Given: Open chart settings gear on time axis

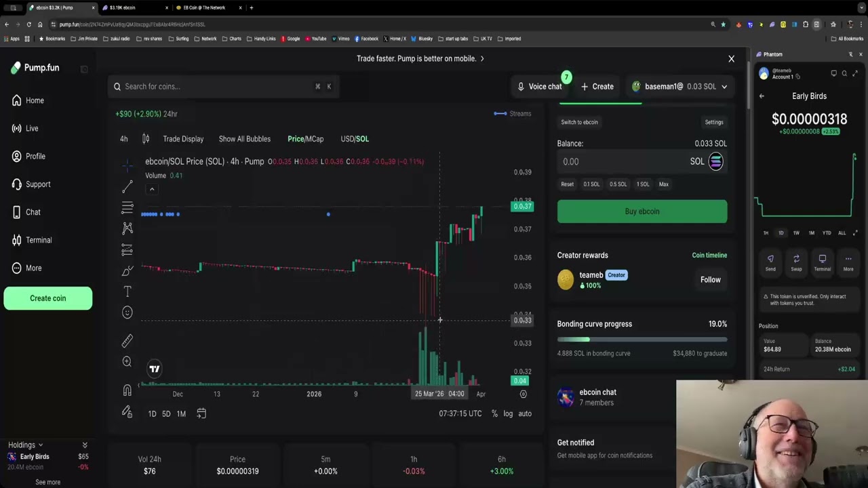Looking at the screenshot, I should point(523,394).
